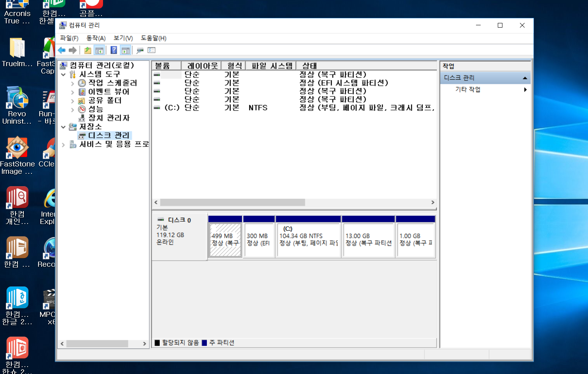The width and height of the screenshot is (588, 374).
Task: Expand the 성능 tree node
Action: pos(72,110)
